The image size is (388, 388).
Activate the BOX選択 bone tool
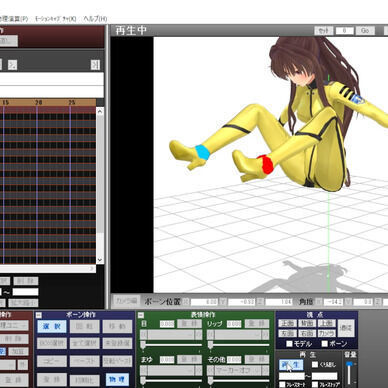[x=52, y=343]
